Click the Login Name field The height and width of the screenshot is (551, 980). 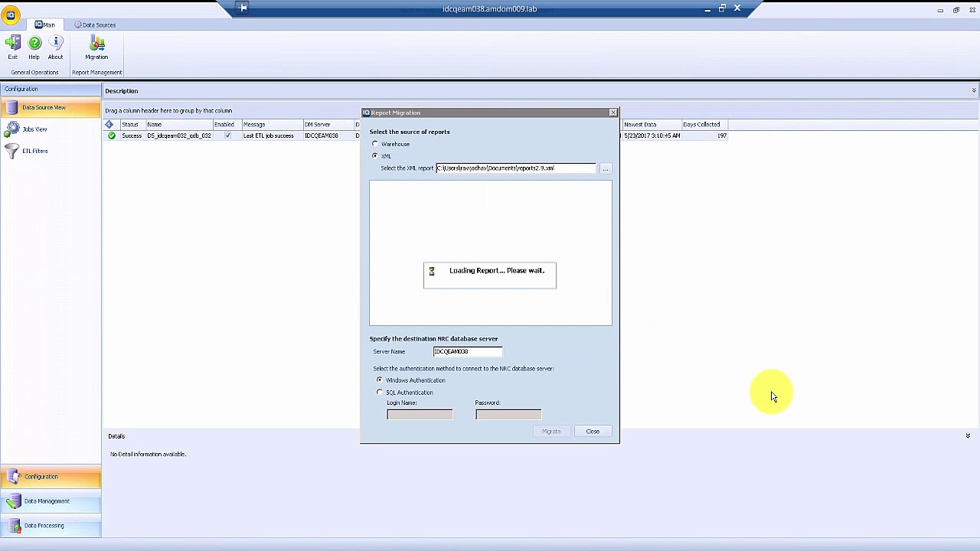point(420,415)
